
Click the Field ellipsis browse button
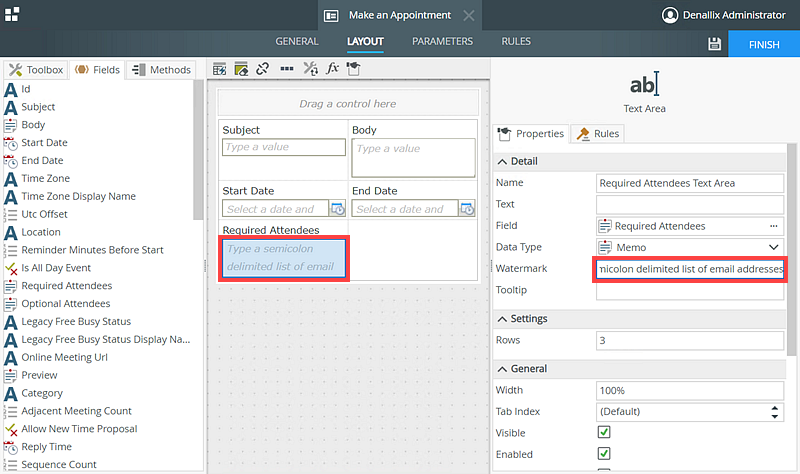coord(773,226)
